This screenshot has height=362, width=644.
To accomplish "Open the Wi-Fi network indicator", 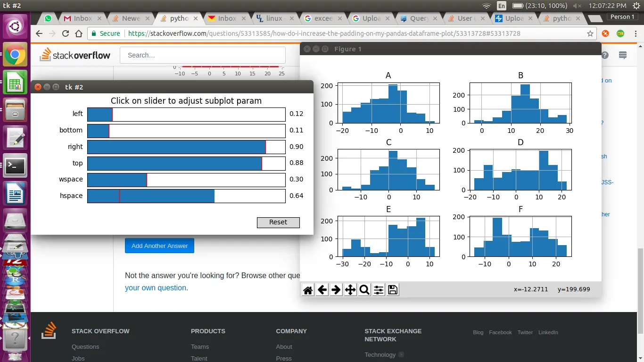I will point(487,6).
